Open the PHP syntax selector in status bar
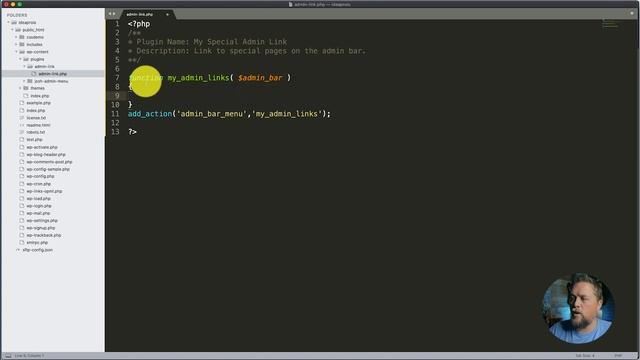Screen dimensions: 640x360 click(618, 356)
